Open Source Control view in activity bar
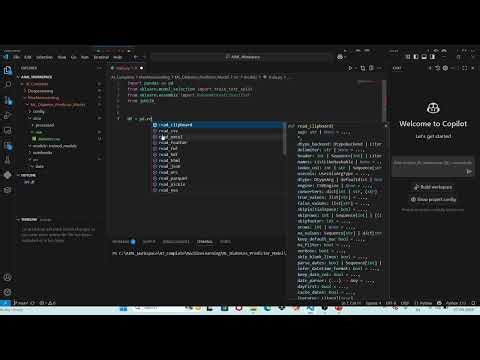The height and width of the screenshot is (360, 480). pos(7,100)
